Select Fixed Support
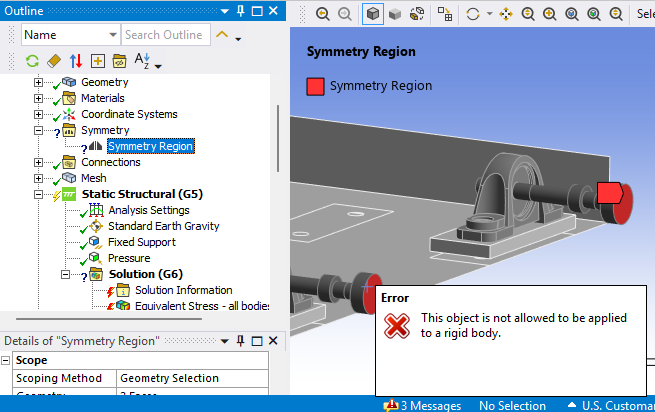This screenshot has width=655, height=412. [x=142, y=242]
